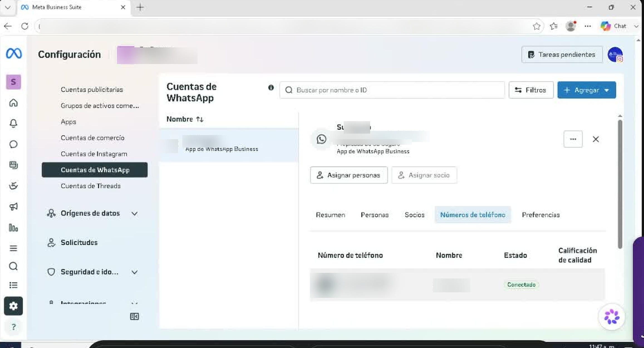
Task: Click the Conectado status badge
Action: pyautogui.click(x=521, y=285)
